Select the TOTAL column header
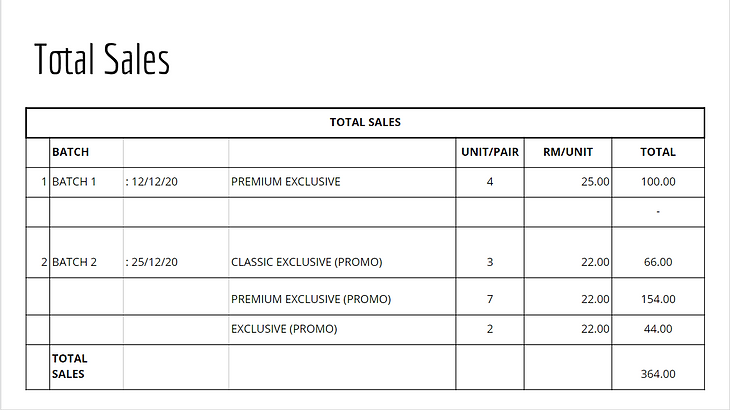This screenshot has height=410, width=730. point(658,152)
